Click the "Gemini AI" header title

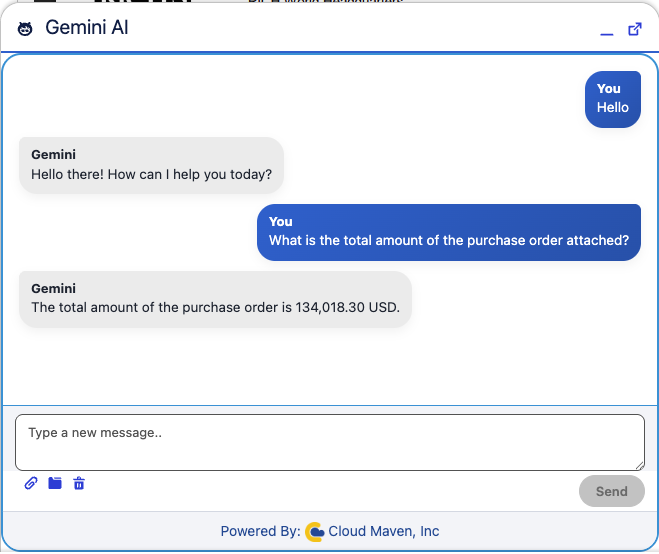[x=87, y=28]
